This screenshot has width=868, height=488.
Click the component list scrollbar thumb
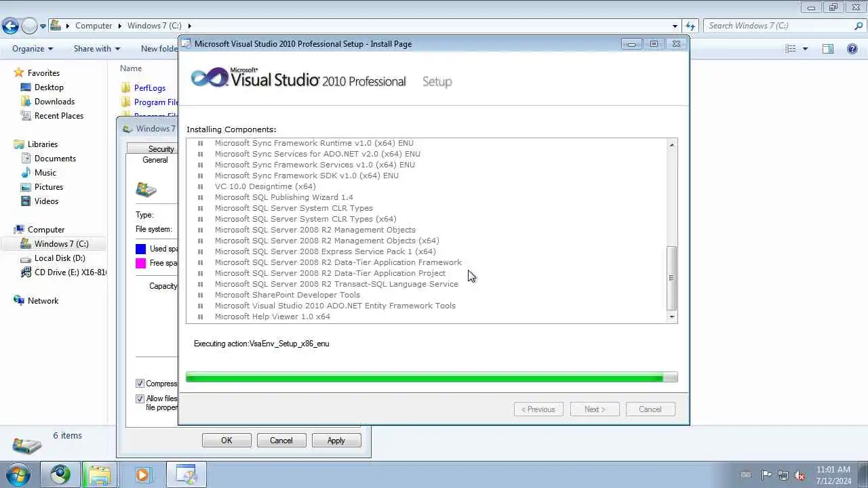672,277
